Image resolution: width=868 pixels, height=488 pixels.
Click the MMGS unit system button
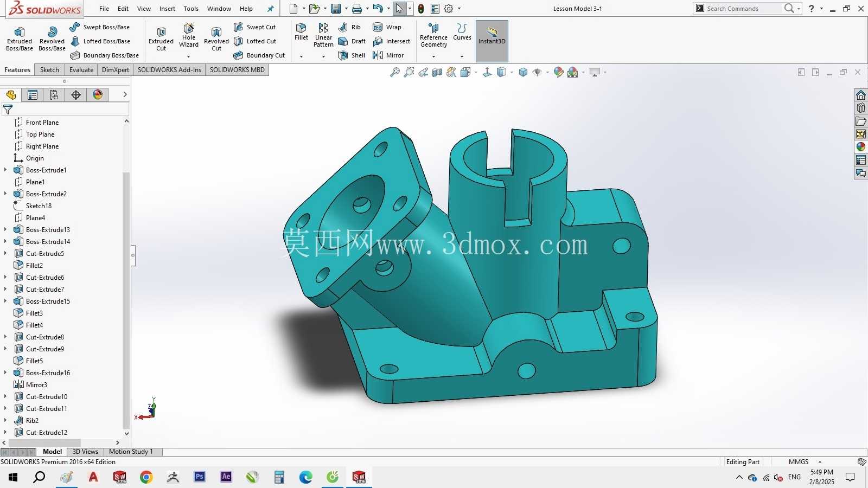pos(799,462)
